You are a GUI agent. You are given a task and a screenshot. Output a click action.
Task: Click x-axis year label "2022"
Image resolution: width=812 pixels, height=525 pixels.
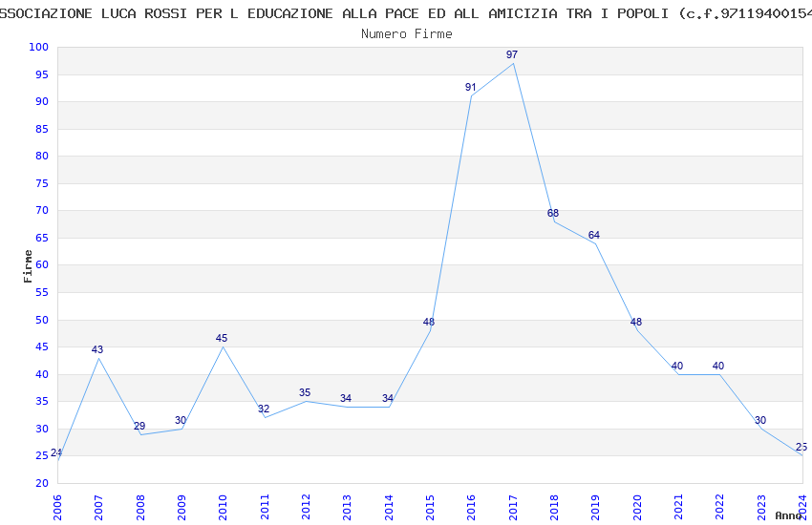[720, 508]
